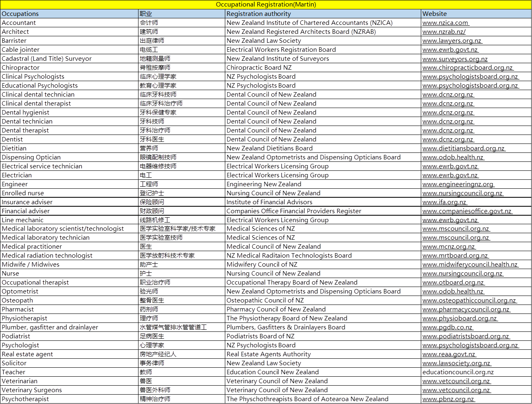Screen dimensions: 532x404
Task: Follow the www.lawyers.org.nz link
Action: 452,41
